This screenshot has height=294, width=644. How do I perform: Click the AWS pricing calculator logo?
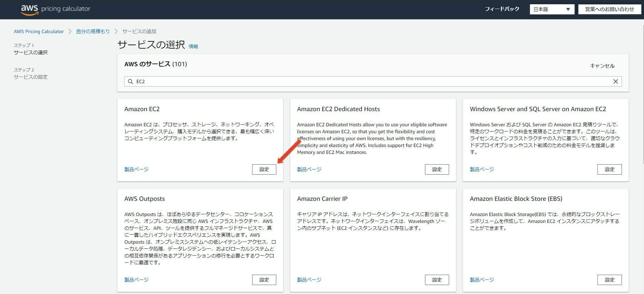(x=56, y=10)
